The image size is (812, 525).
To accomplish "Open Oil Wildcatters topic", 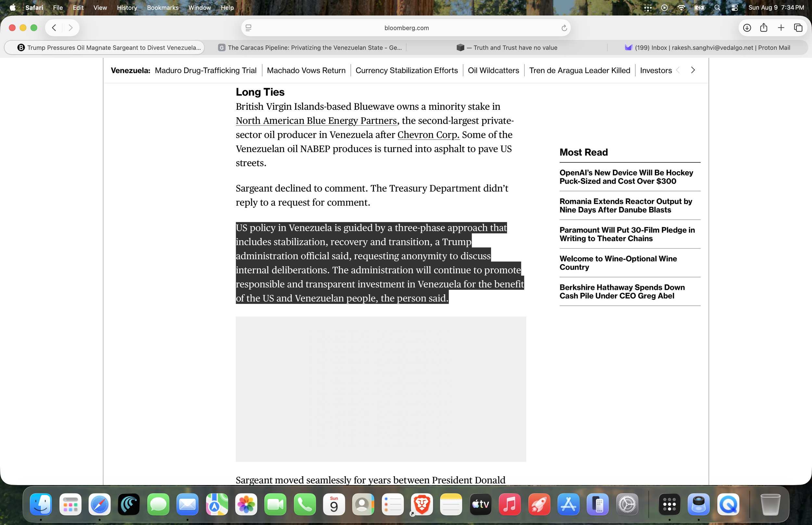I will (493, 70).
